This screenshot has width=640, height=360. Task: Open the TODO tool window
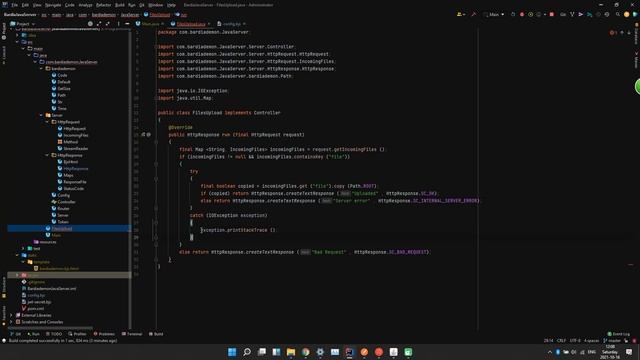point(54,334)
